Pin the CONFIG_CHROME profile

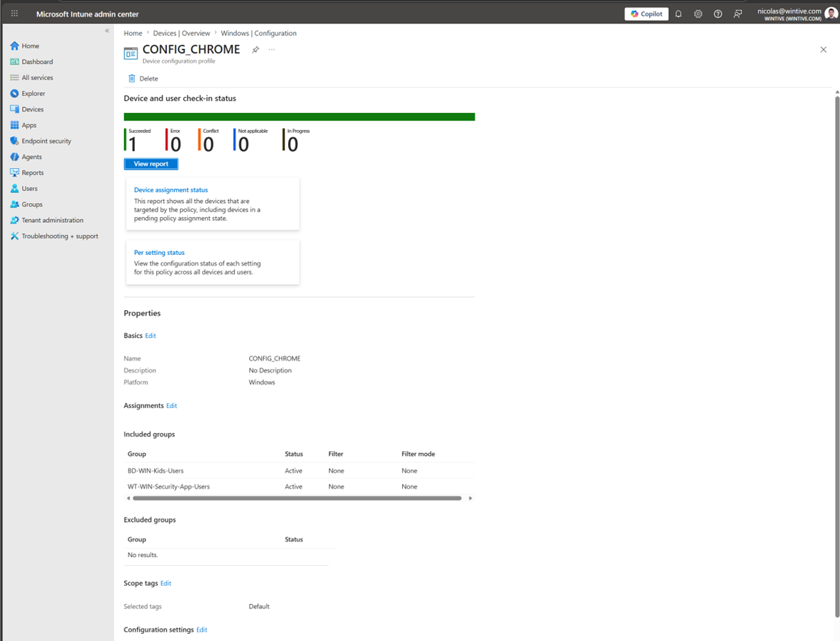click(x=255, y=49)
